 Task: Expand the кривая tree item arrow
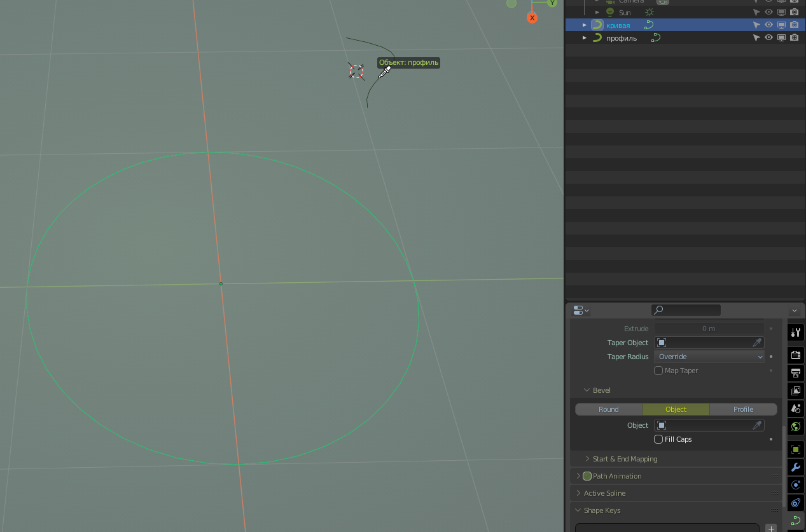pyautogui.click(x=585, y=25)
